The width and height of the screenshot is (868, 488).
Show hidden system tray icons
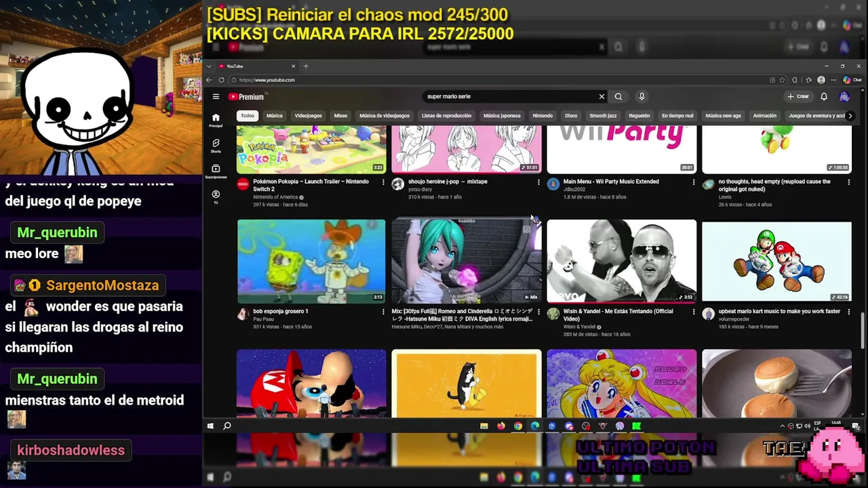click(x=783, y=426)
